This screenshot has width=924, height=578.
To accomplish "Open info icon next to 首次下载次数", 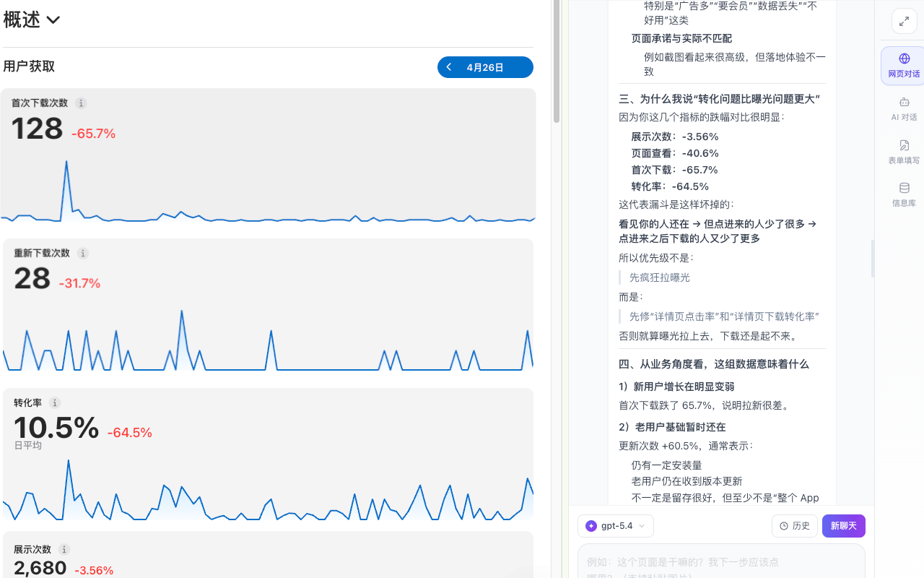I will pyautogui.click(x=81, y=103).
